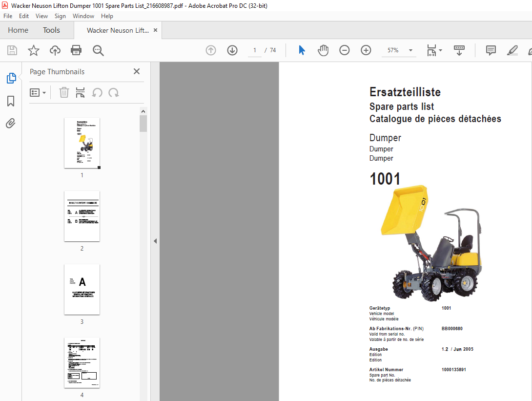The width and height of the screenshot is (532, 401).
Task: Click article number 1000135891
Action: 453,370
